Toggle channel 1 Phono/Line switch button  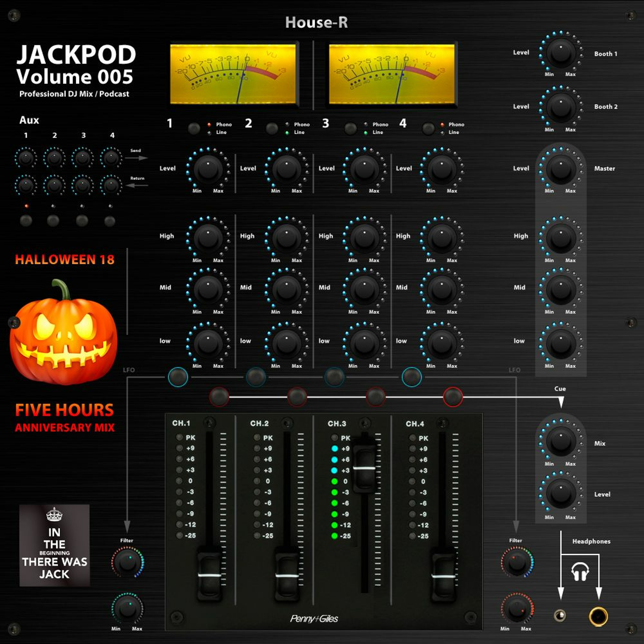tap(194, 128)
